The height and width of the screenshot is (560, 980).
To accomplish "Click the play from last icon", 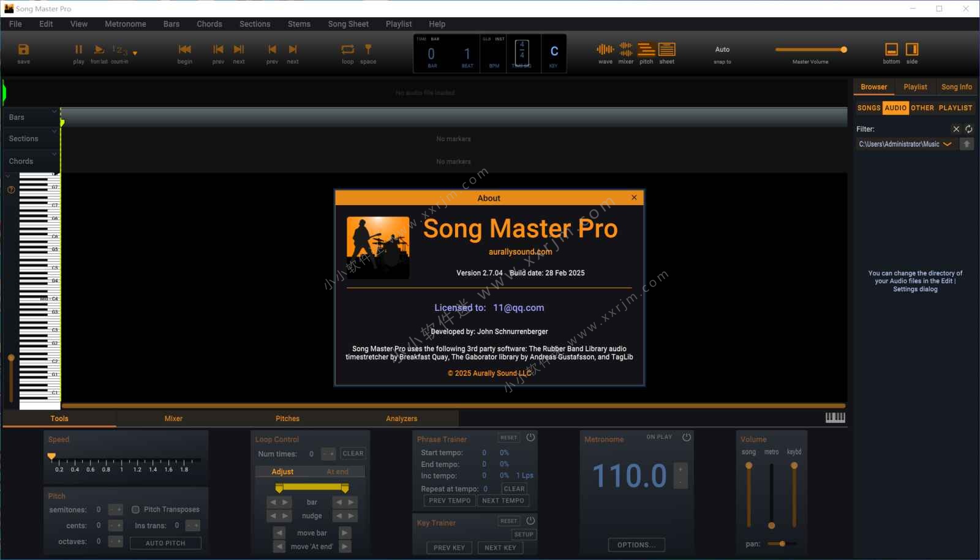I will click(x=99, y=50).
